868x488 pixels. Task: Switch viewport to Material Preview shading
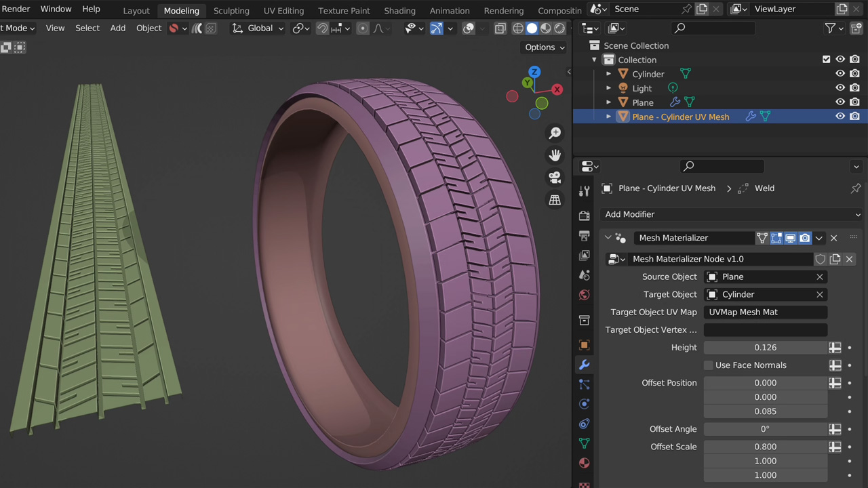tap(545, 28)
